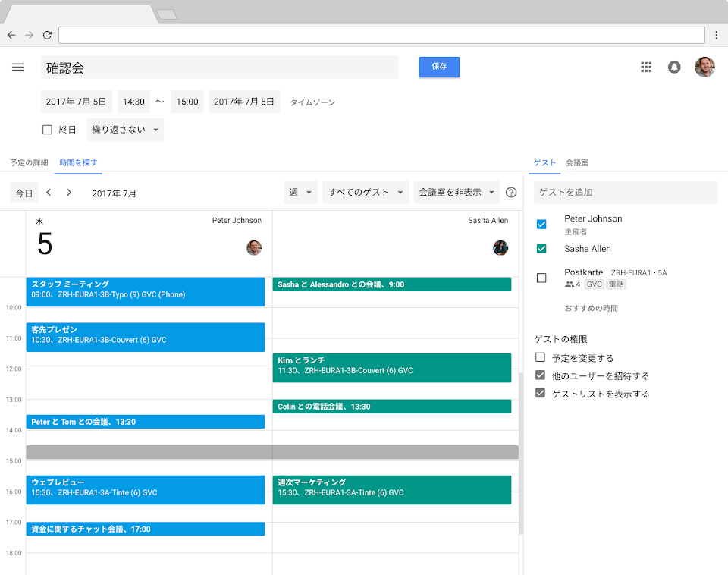Open the help question mark icon
Viewport: 728px width, 575px height.
click(x=510, y=192)
